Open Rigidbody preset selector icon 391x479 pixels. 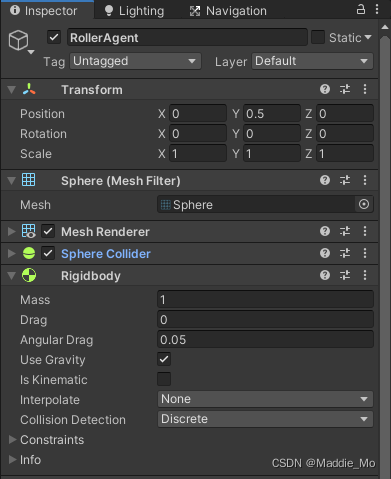(x=345, y=275)
